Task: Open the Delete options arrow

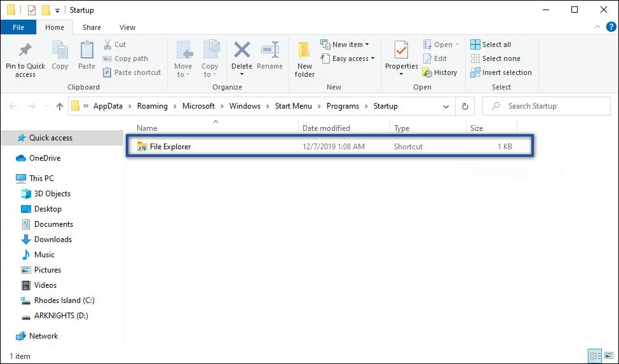Action: point(242,74)
